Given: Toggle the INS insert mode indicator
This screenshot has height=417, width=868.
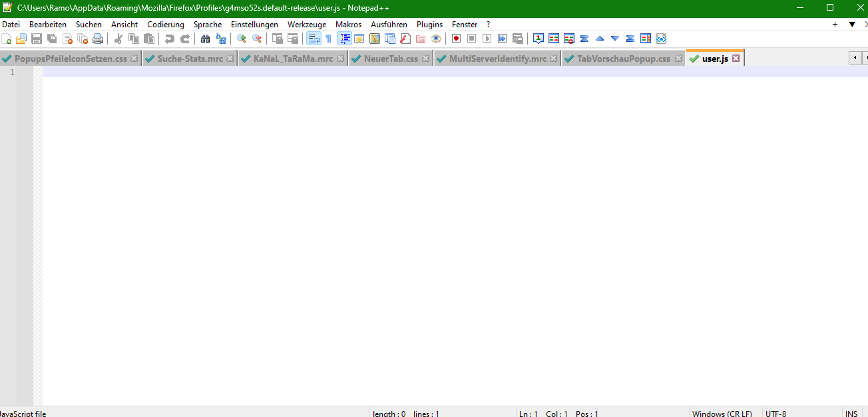Looking at the screenshot, I should point(851,414).
